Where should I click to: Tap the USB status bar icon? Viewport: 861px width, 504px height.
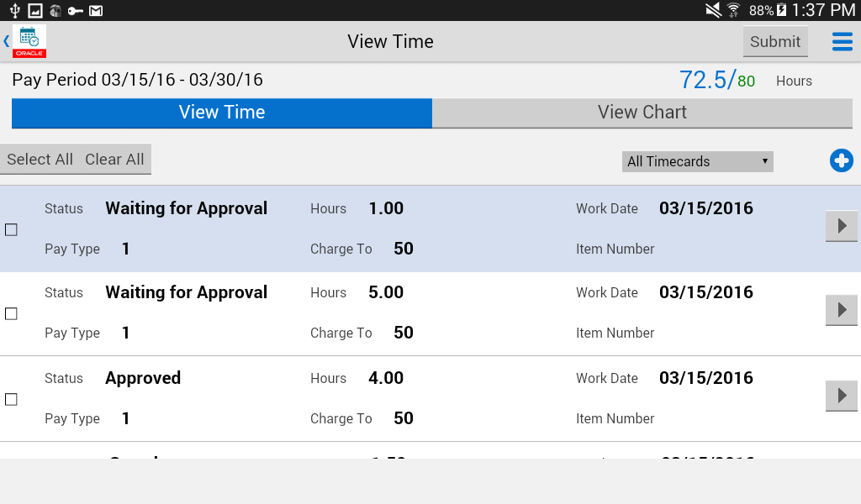pyautogui.click(x=14, y=11)
